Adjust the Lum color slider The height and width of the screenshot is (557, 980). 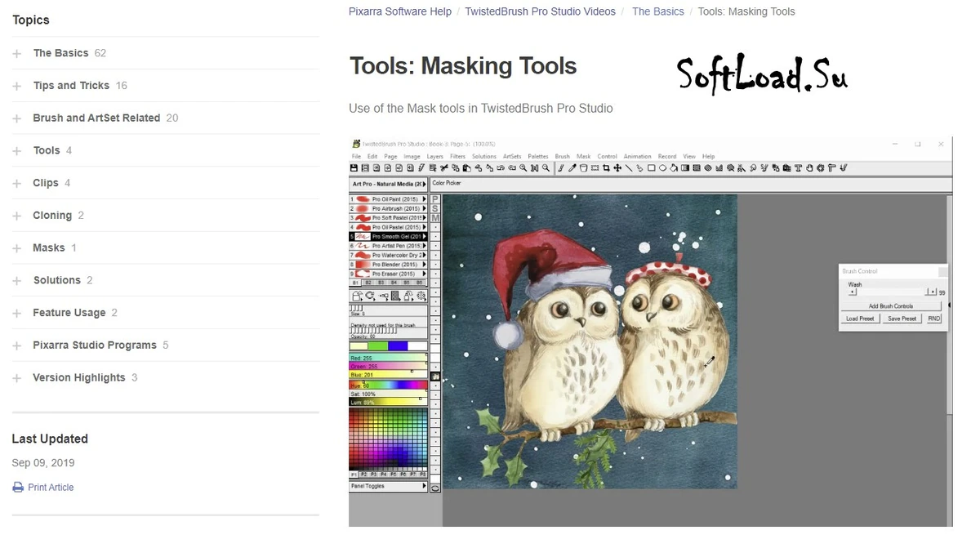click(x=389, y=403)
